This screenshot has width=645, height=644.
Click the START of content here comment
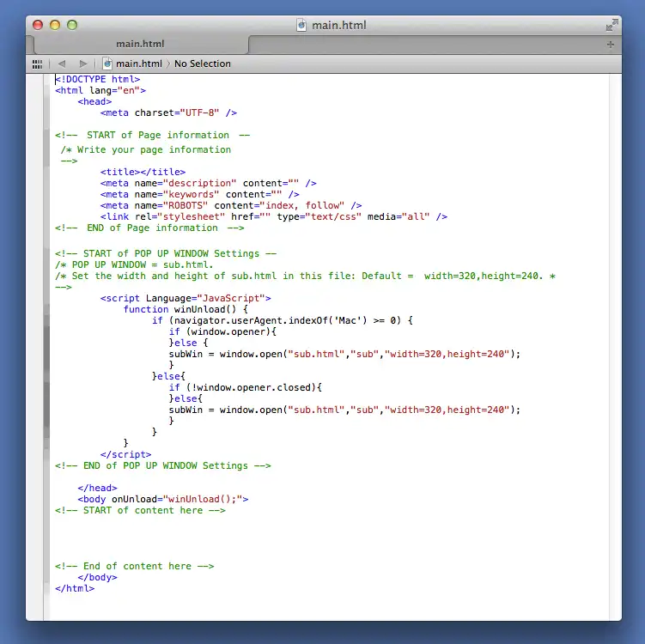click(x=140, y=510)
